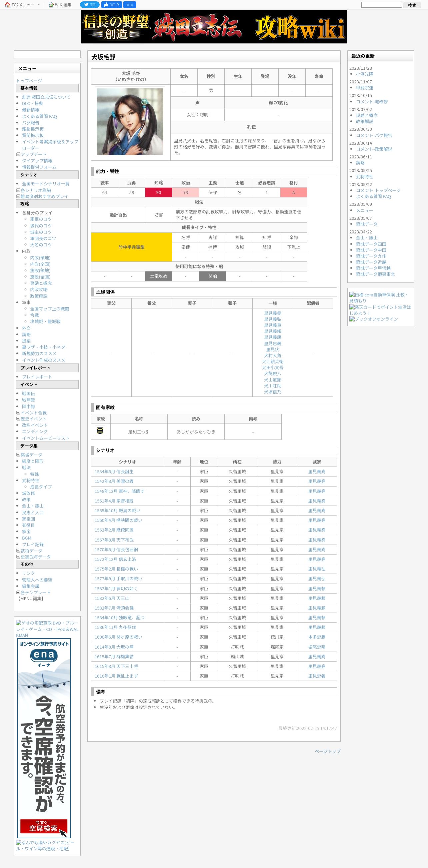
Task: Click the pink 格付 A cell
Action: [x=294, y=192]
